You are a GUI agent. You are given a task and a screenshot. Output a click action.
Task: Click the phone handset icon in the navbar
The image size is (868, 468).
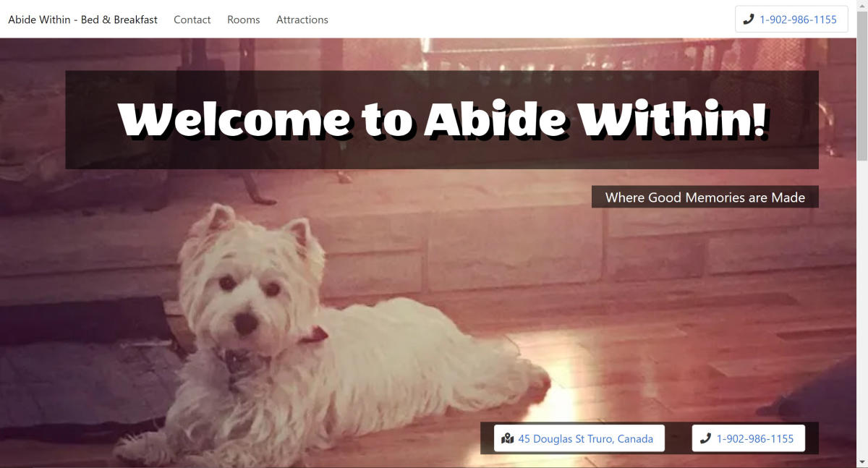749,20
